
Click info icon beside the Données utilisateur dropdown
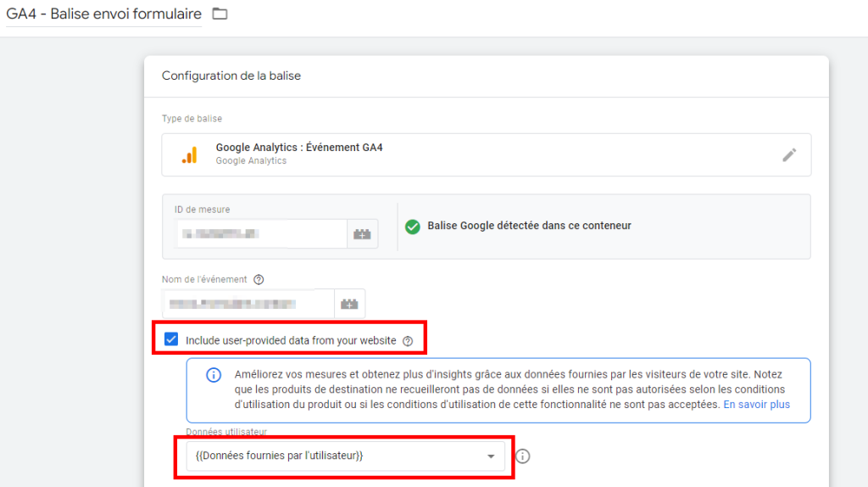pos(523,456)
